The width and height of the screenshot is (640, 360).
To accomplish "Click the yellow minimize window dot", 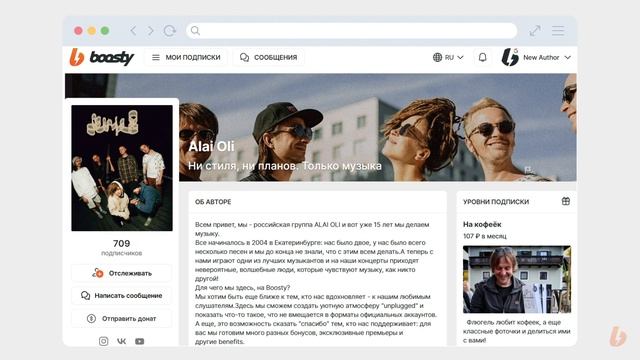I will pyautogui.click(x=92, y=31).
